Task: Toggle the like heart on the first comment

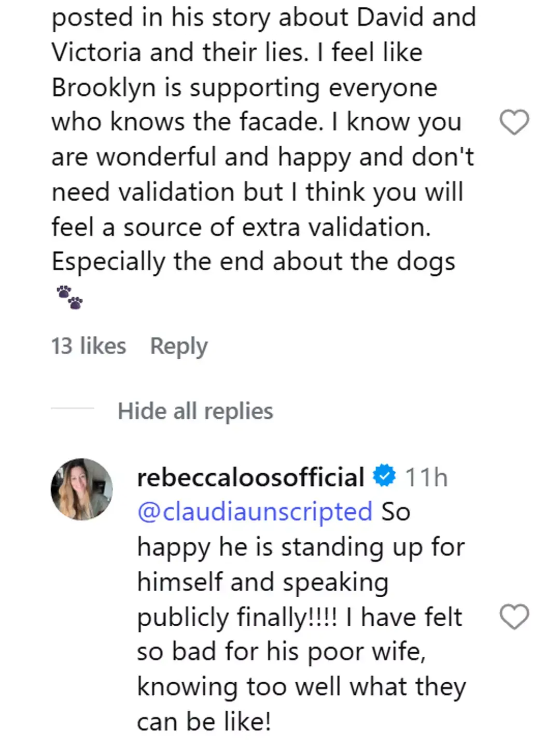Action: coord(514,122)
